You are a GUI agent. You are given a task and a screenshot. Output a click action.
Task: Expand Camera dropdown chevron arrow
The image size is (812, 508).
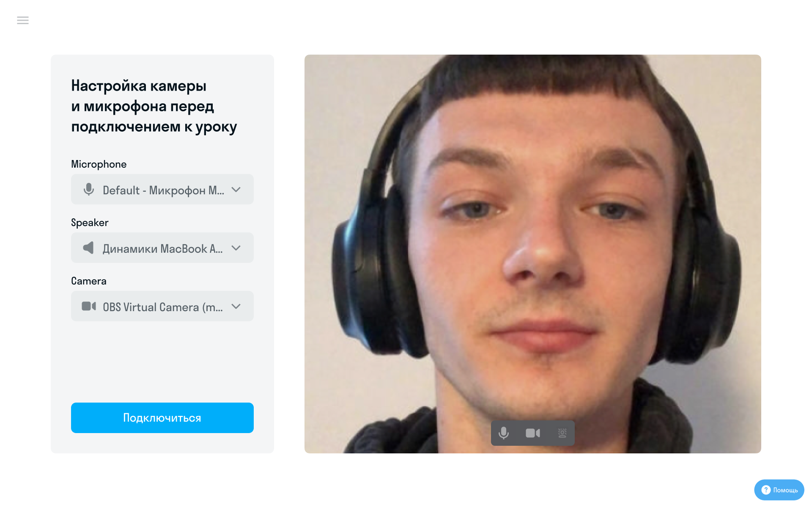tap(236, 306)
